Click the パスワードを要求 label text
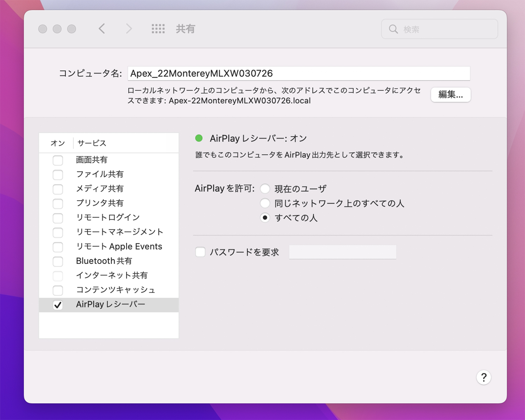This screenshot has height=420, width=525. [x=244, y=252]
